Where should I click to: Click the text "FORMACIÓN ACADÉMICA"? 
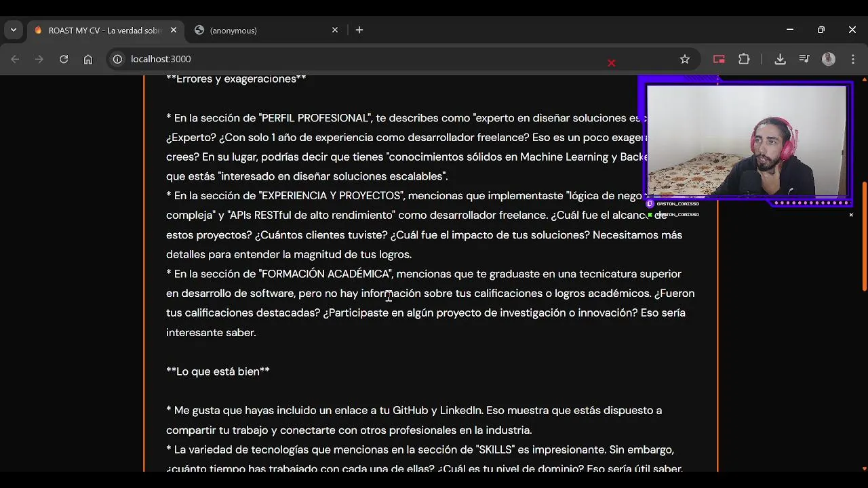pos(326,274)
